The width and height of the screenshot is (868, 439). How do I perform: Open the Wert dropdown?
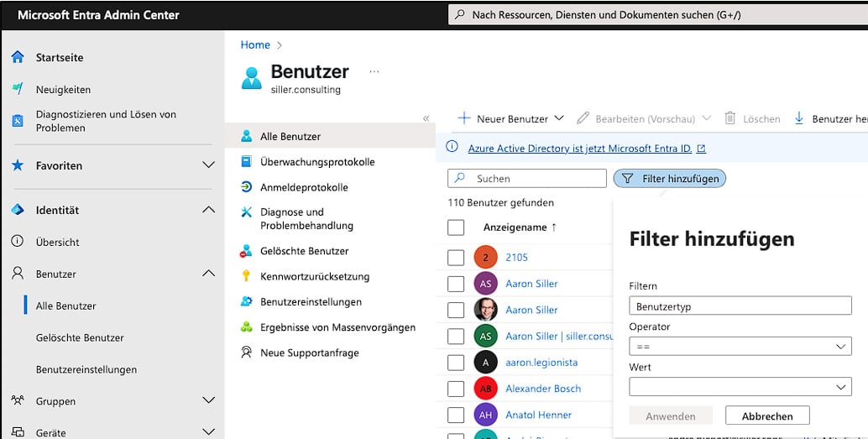[740, 386]
